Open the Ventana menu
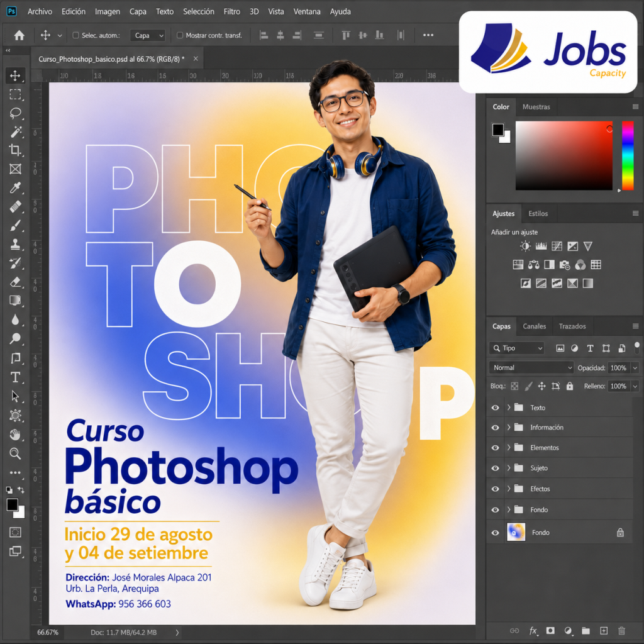The image size is (644, 644). tap(307, 11)
